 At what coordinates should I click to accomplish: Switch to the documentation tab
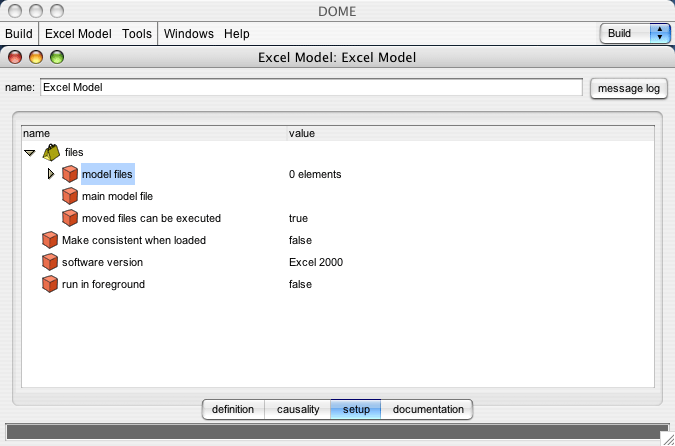tap(428, 409)
